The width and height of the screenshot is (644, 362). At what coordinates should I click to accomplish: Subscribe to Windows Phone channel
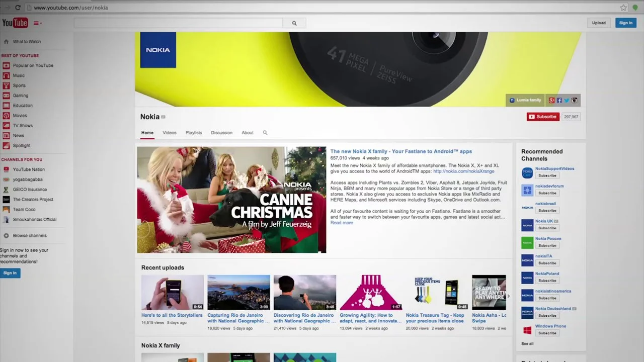click(x=547, y=333)
